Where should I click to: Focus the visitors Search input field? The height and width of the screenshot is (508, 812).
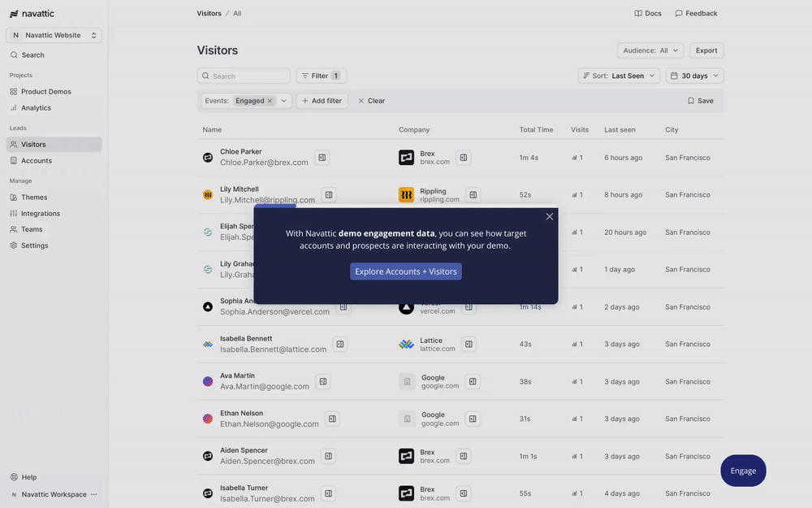[x=244, y=76]
